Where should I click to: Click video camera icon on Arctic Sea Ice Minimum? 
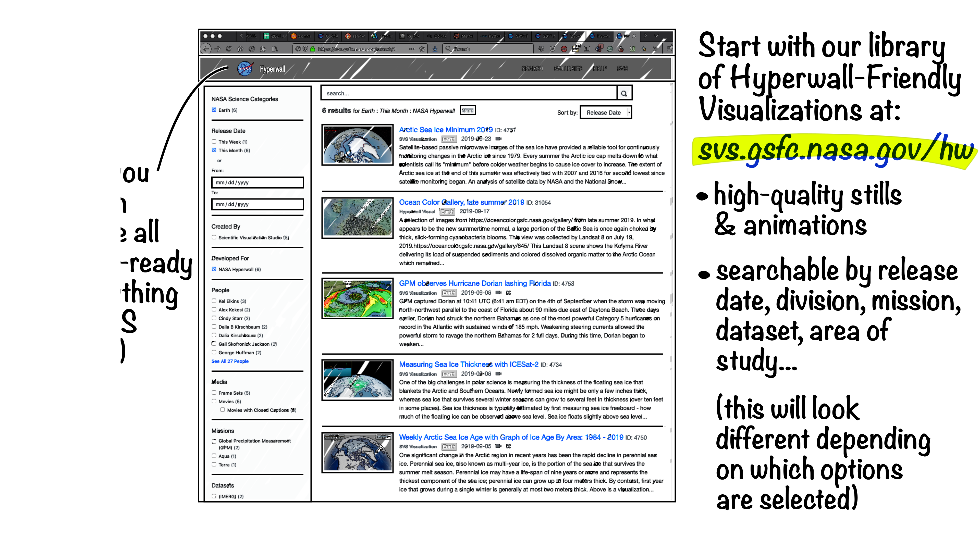498,139
